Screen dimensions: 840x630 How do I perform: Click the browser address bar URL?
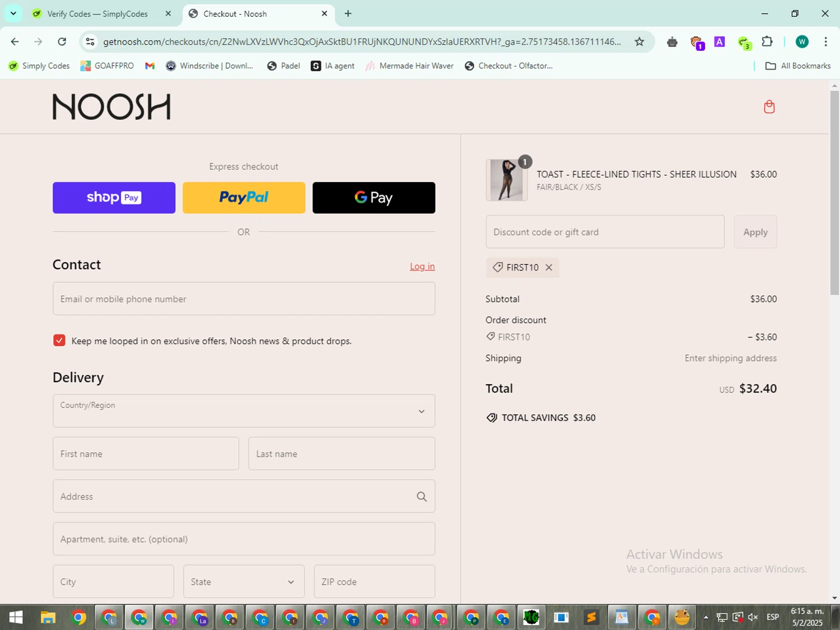[x=362, y=41]
